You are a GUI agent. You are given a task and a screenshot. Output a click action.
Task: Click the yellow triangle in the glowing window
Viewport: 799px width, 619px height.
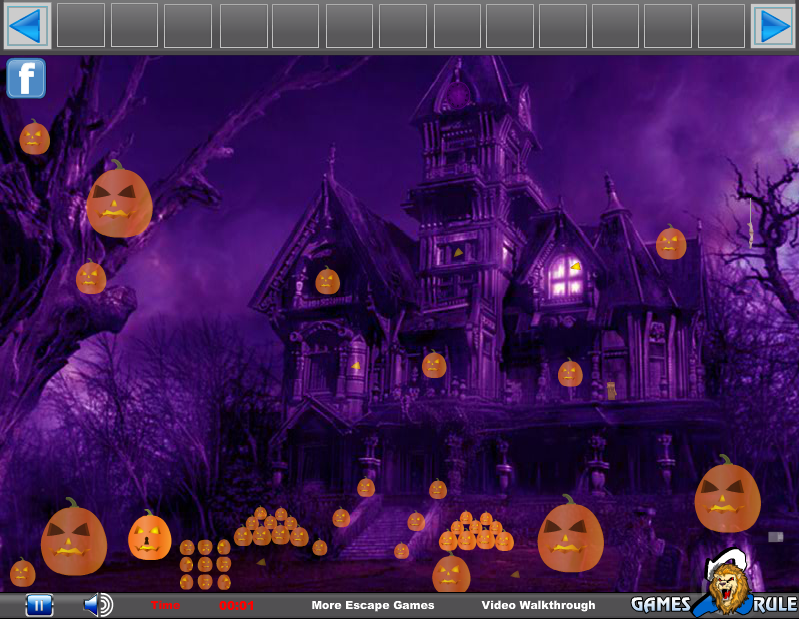[576, 266]
